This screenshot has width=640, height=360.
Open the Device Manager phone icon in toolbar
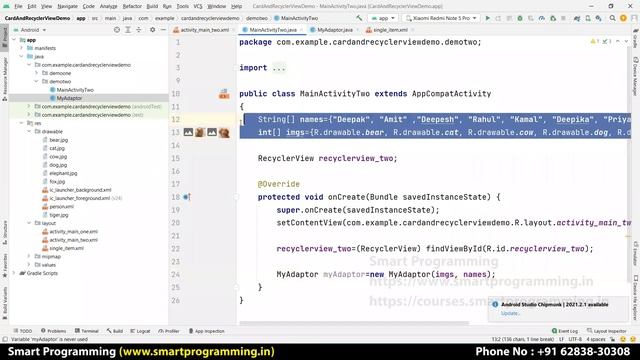click(588, 18)
